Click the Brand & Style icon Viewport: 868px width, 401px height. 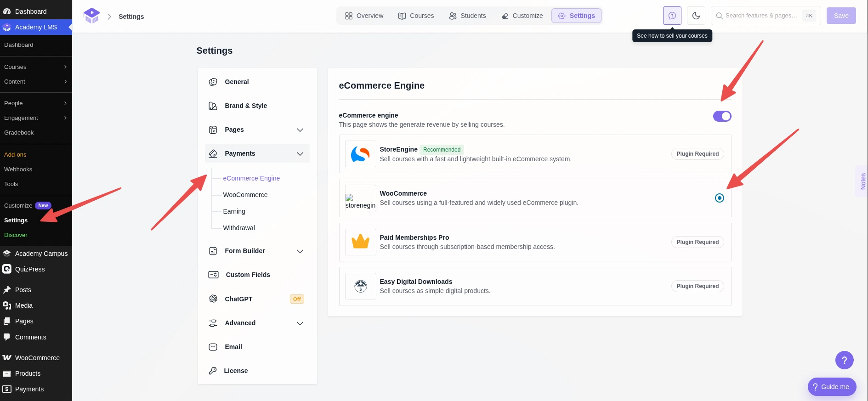213,106
